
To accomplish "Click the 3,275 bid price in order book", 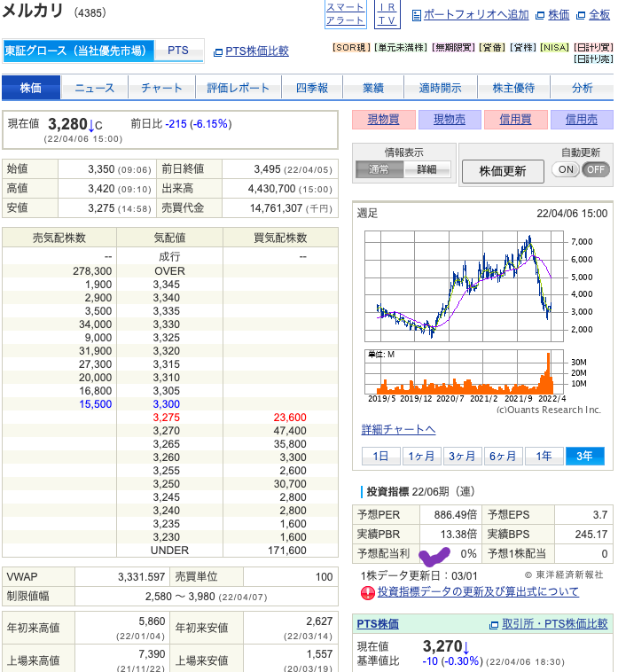I will click(x=167, y=418).
